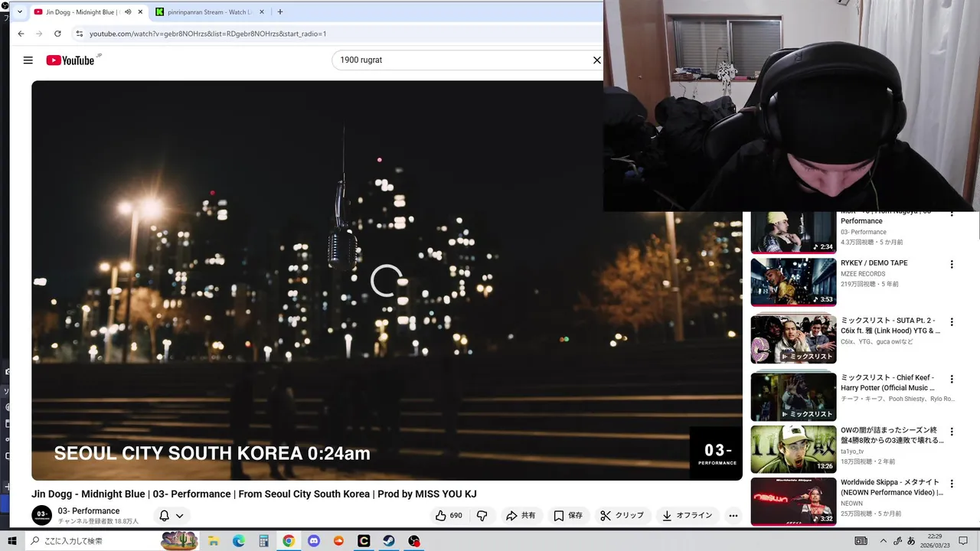Toggle the notification bell for the channel
This screenshot has height=551, width=980.
click(x=164, y=516)
